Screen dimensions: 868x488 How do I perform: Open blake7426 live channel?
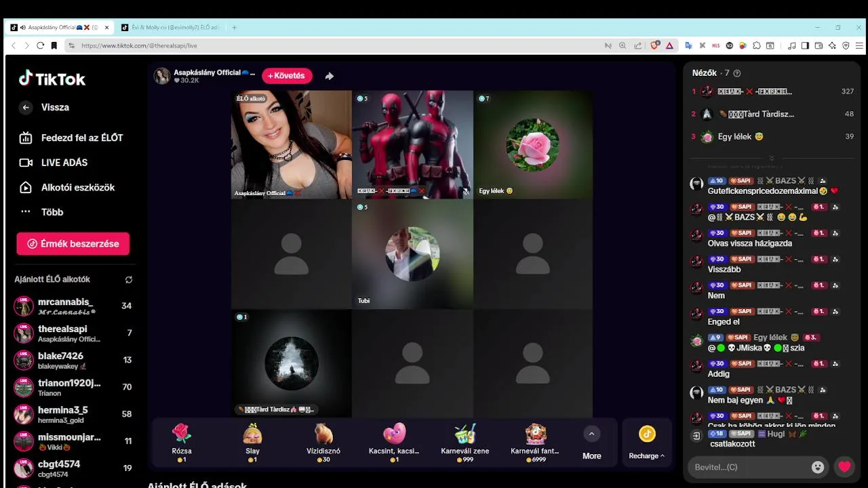pos(73,360)
